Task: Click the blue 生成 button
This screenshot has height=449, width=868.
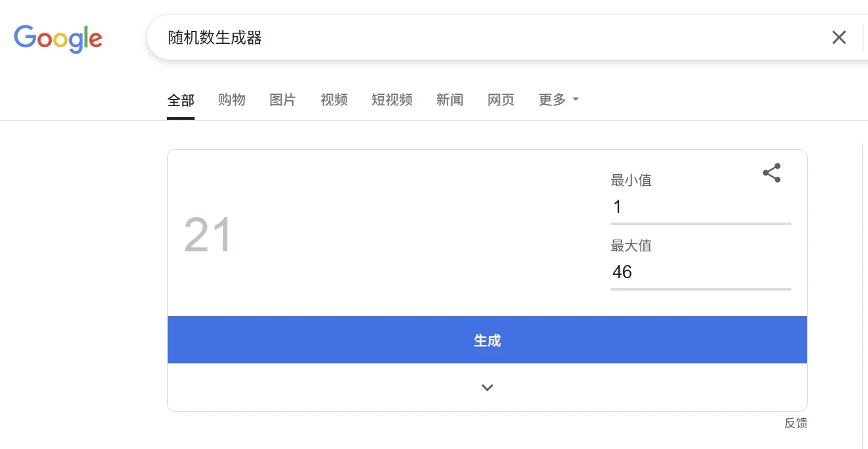Action: pos(487,340)
